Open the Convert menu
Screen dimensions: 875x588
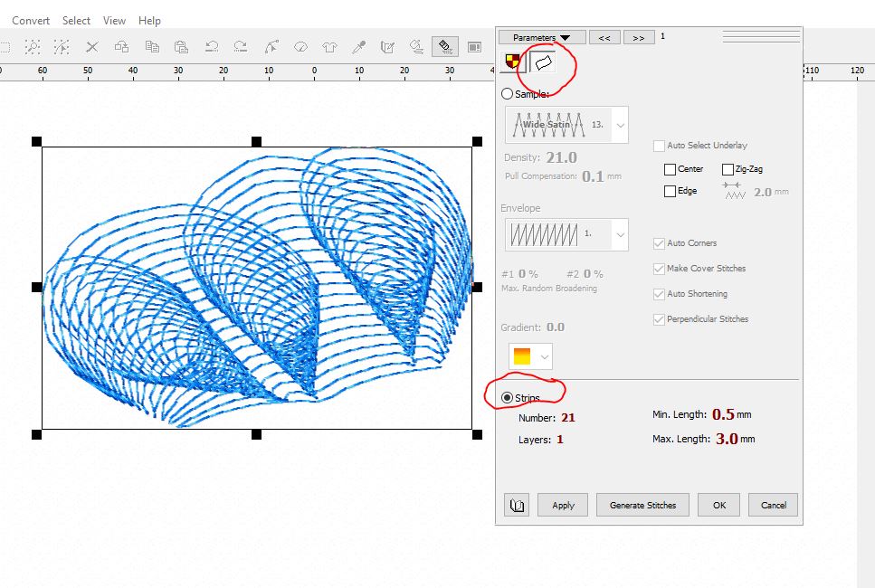[x=31, y=21]
